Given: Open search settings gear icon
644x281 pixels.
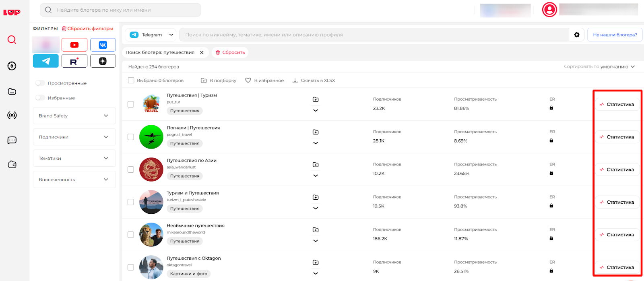Looking at the screenshot, I should (x=576, y=35).
